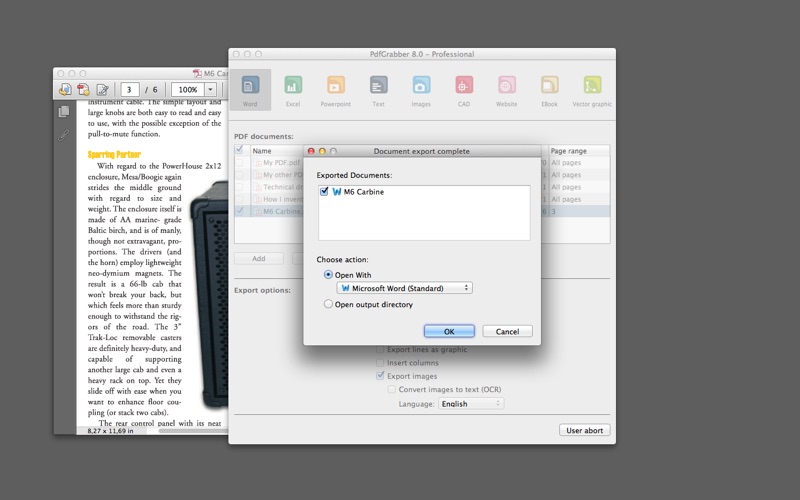Viewport: 800px width, 500px height.
Task: Click the page number field showing 3
Action: click(x=130, y=90)
